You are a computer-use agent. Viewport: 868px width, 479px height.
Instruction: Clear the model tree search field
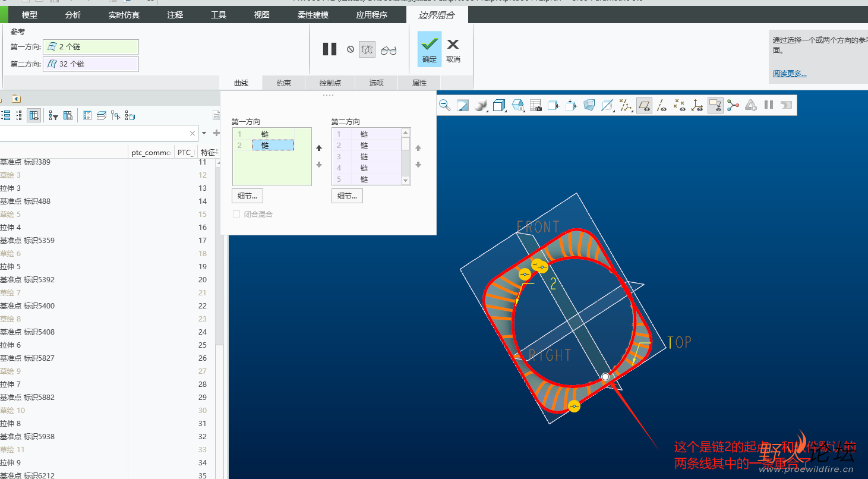coord(192,134)
